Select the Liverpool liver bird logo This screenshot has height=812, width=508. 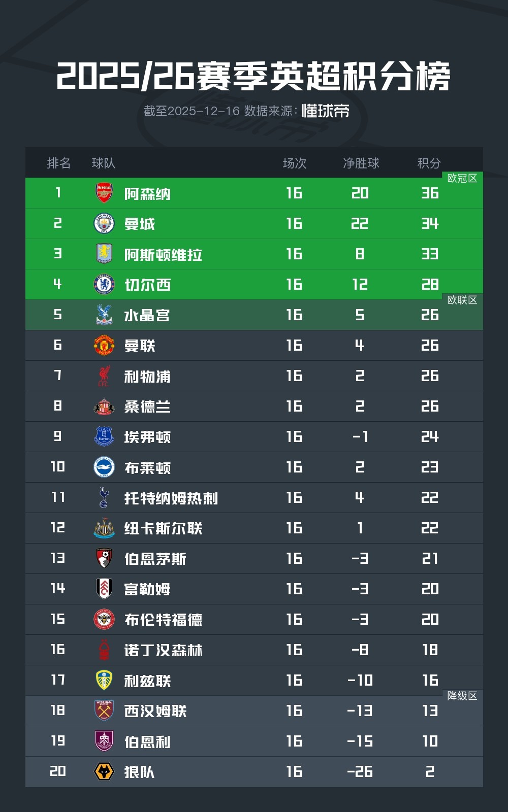(104, 376)
